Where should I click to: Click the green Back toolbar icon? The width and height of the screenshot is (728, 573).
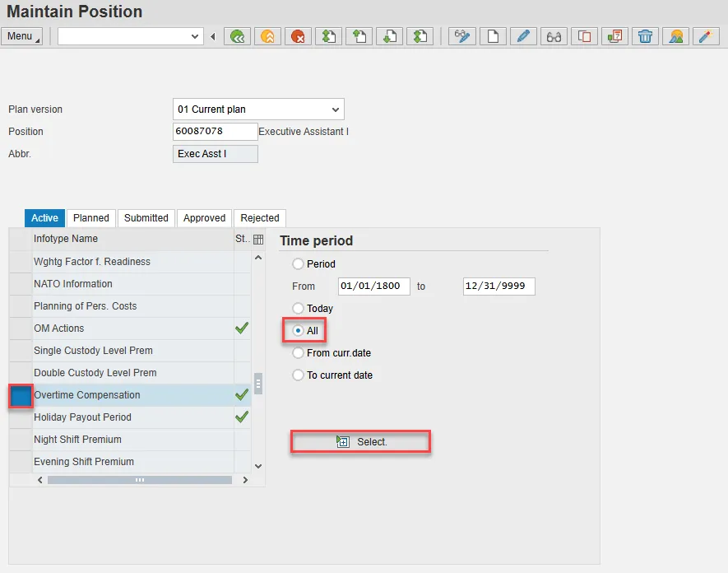(x=239, y=36)
